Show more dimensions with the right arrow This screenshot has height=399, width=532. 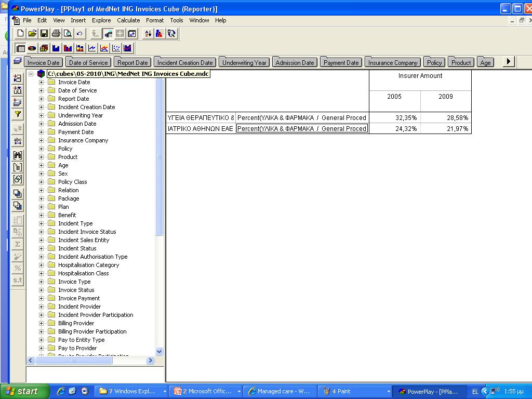[x=508, y=62]
